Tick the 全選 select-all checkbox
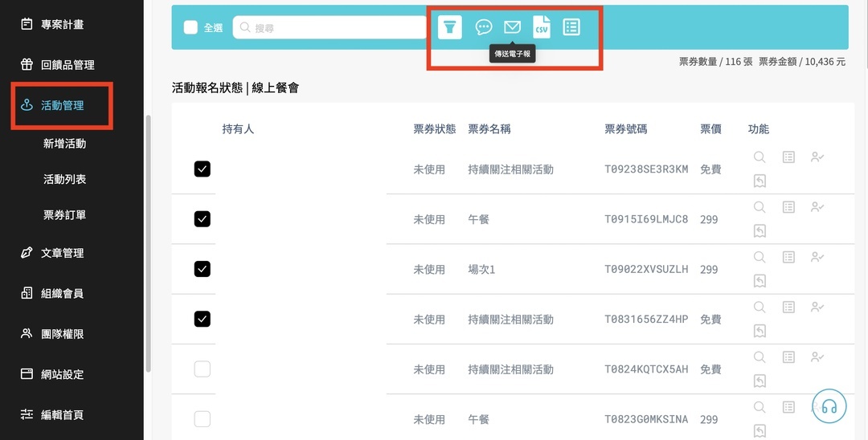This screenshot has width=868, height=440. point(190,27)
